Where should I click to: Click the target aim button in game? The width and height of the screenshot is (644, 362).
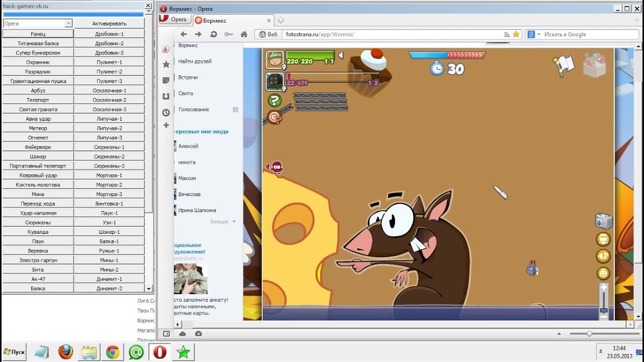(274, 117)
